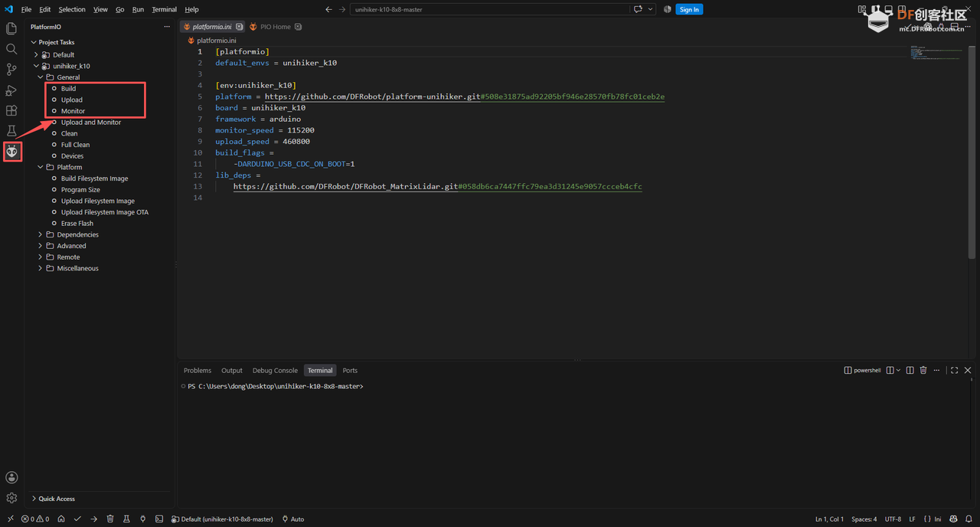Open the Explorer view in activity bar

pos(11,28)
